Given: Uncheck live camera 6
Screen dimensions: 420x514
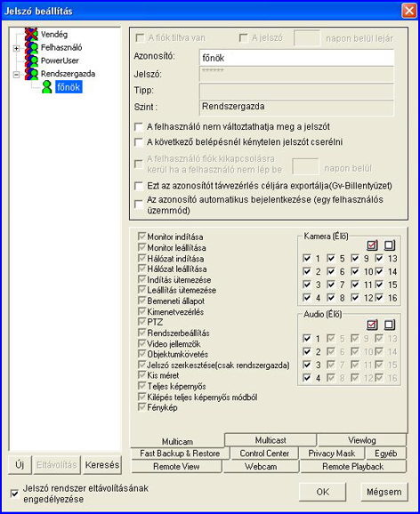Looking at the screenshot, I should click(x=331, y=271).
